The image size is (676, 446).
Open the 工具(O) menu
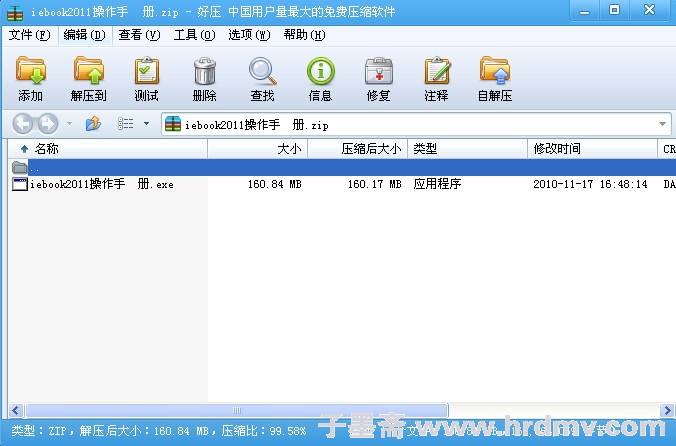pyautogui.click(x=194, y=35)
